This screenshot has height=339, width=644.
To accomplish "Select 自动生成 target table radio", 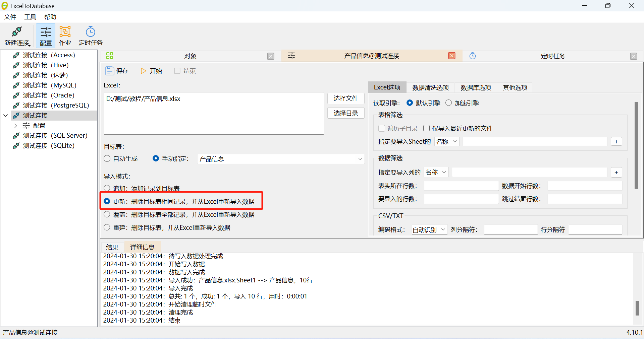I will (x=107, y=158).
